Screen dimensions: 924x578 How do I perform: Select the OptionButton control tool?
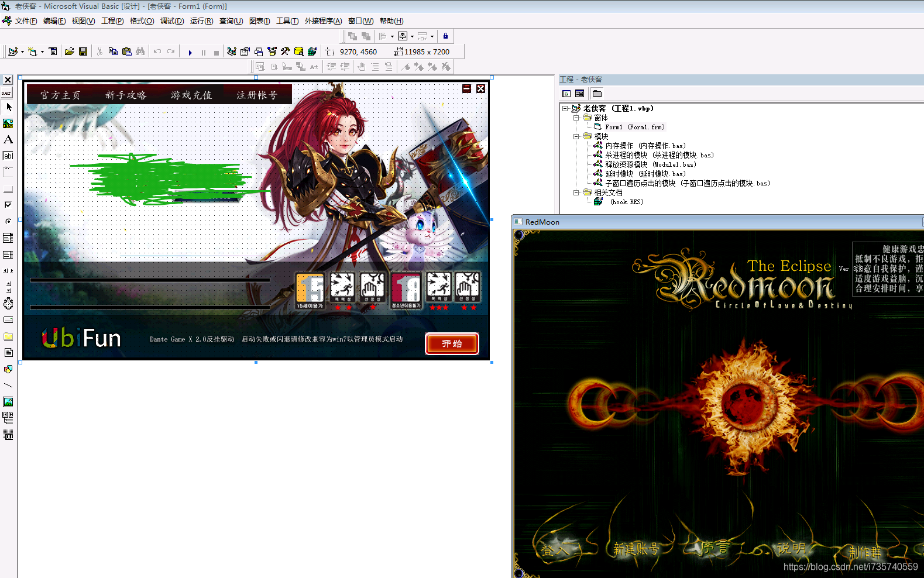tap(8, 221)
